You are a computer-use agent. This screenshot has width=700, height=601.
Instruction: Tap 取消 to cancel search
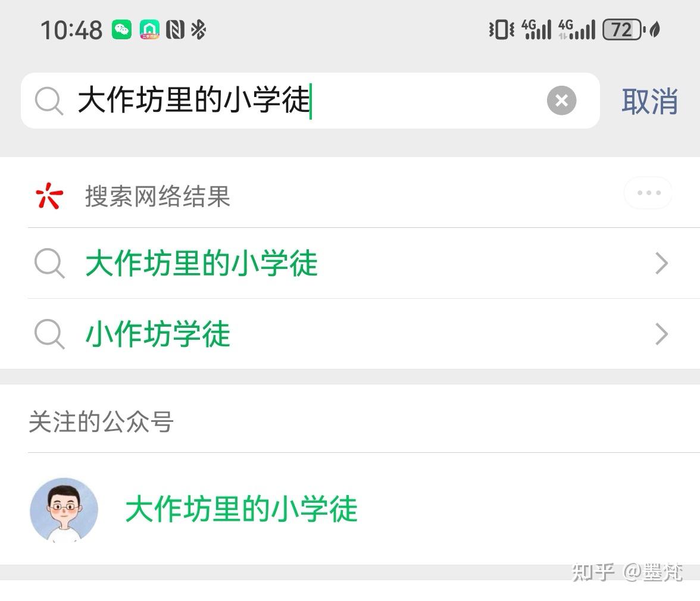(x=649, y=101)
